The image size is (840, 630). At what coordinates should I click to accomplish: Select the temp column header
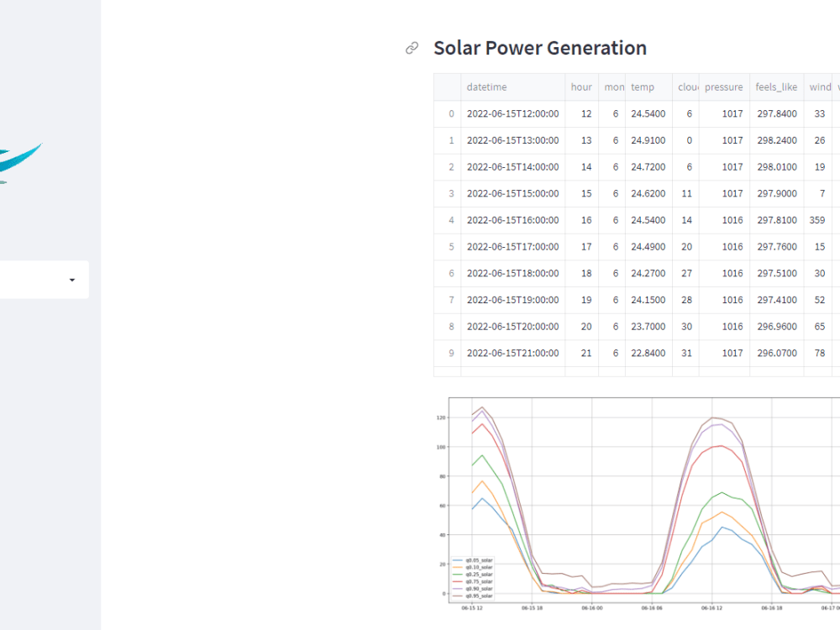(642, 87)
